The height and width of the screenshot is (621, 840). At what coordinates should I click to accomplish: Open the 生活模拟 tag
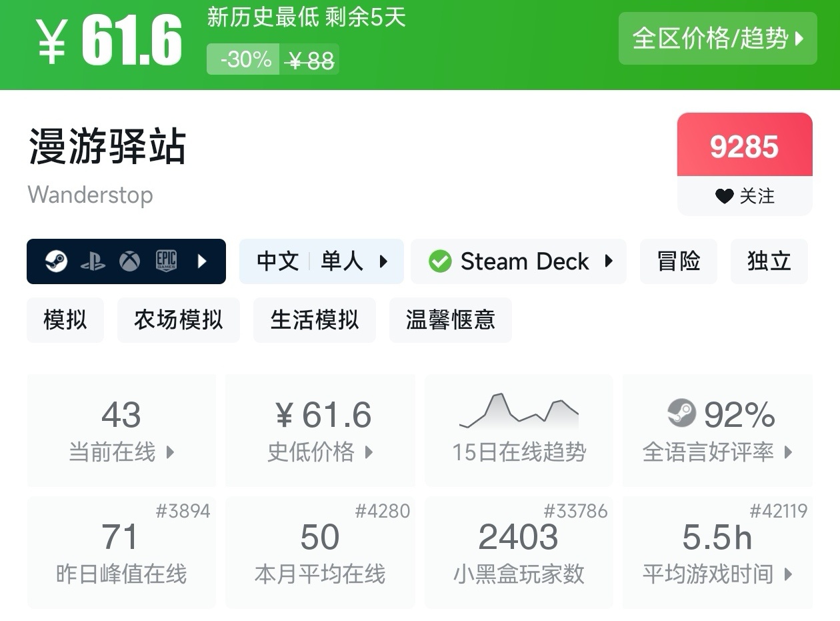point(314,320)
